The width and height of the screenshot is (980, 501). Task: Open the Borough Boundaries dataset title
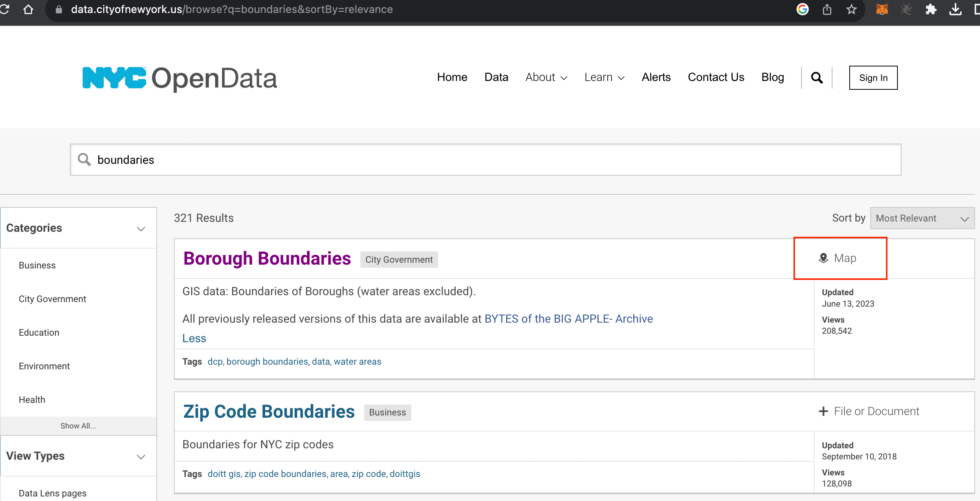(x=267, y=259)
